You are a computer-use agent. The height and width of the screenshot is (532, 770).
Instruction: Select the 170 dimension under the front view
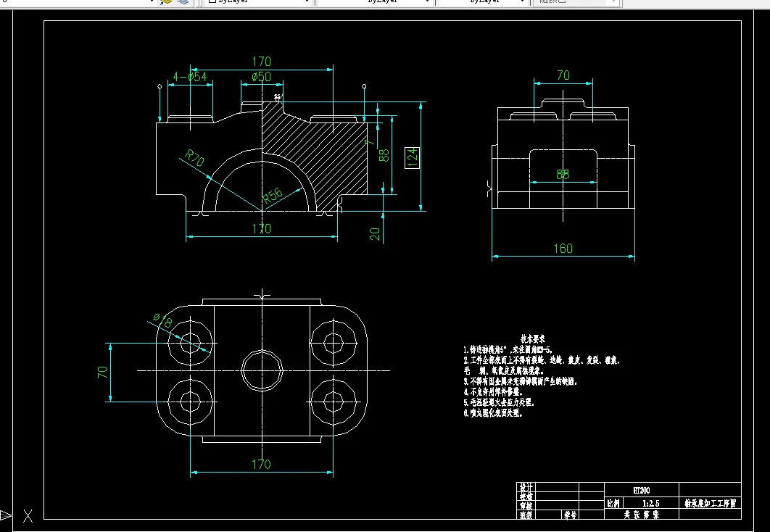261,228
